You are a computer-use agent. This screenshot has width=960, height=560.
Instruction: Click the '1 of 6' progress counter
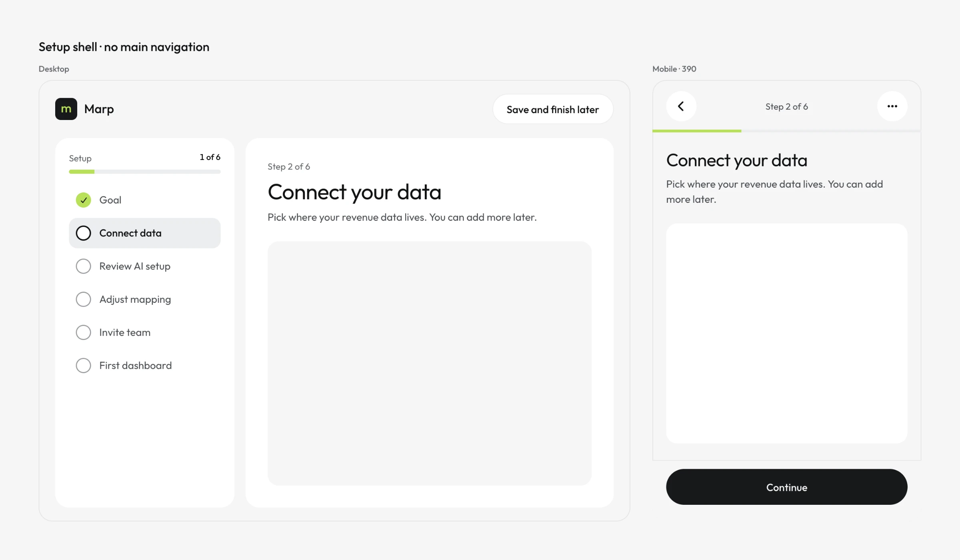(x=210, y=157)
